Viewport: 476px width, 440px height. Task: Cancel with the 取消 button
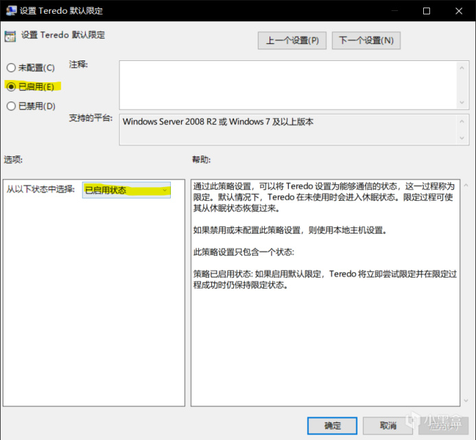click(x=388, y=426)
